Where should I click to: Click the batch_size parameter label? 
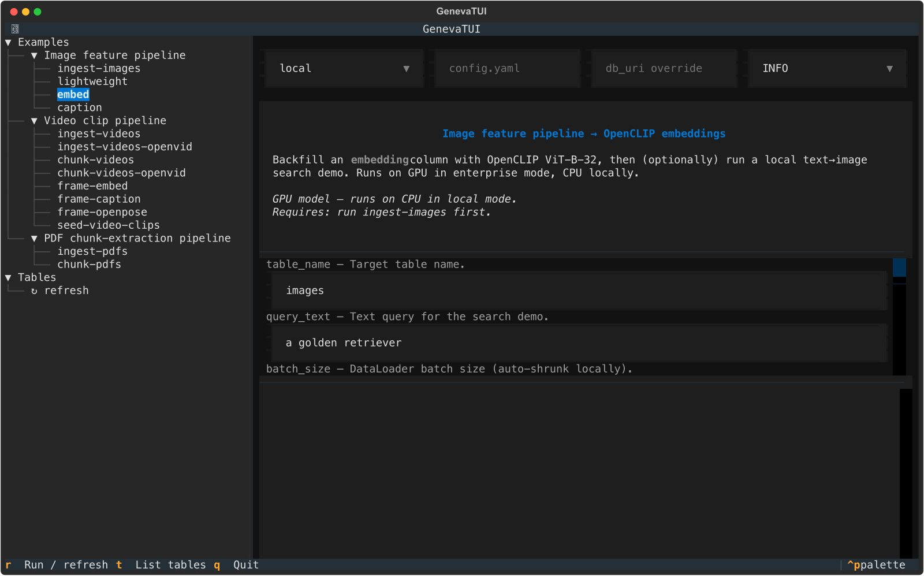pos(449,369)
